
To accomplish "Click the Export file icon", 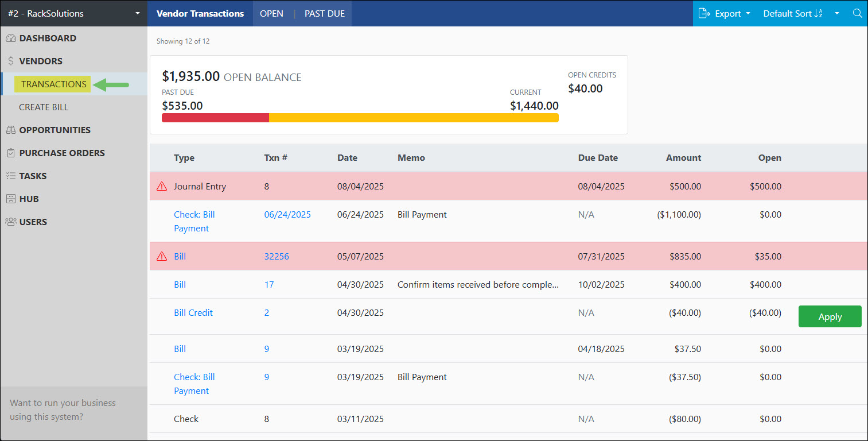I will [704, 13].
